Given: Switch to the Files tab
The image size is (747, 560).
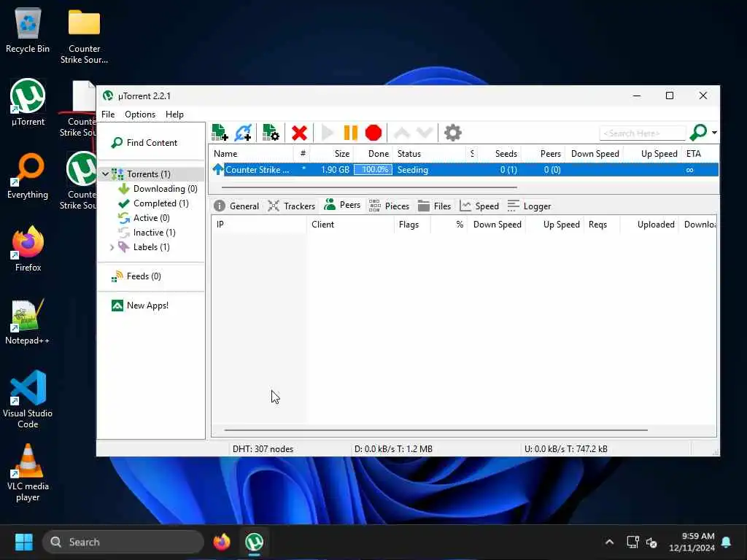Looking at the screenshot, I should pyautogui.click(x=435, y=206).
